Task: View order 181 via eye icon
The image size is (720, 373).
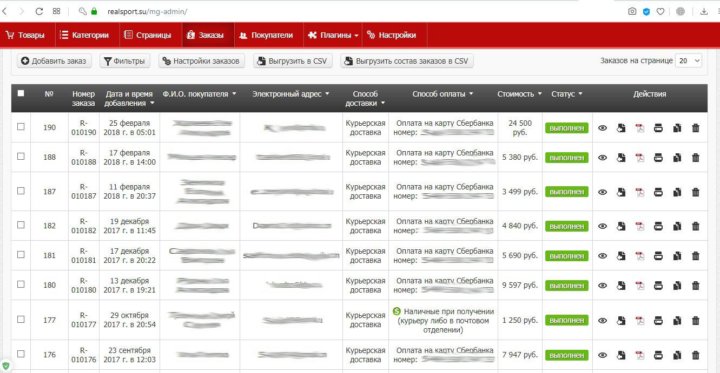Action: pos(602,256)
